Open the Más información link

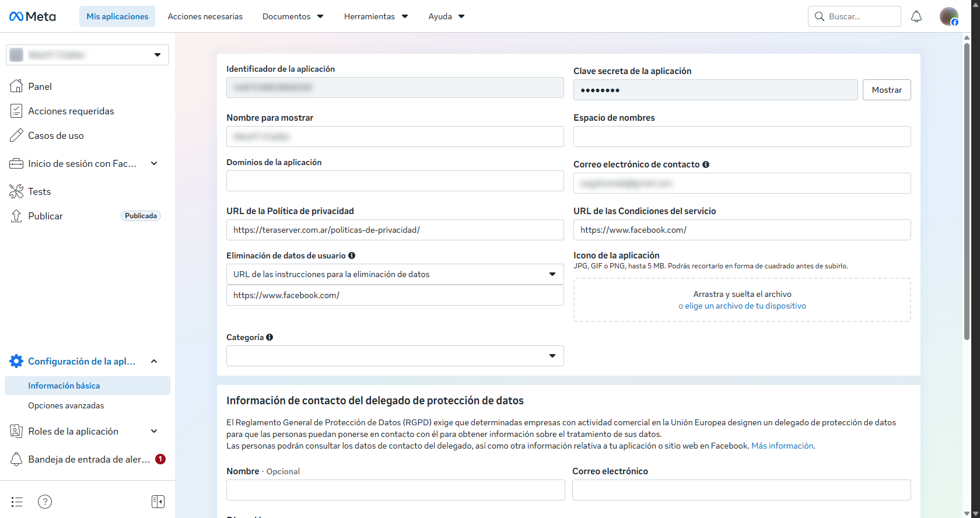[x=782, y=446]
